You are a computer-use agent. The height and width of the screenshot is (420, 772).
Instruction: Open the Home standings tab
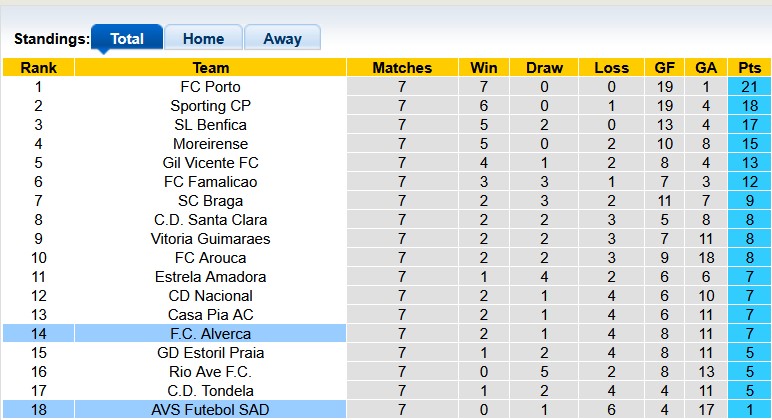tap(203, 39)
